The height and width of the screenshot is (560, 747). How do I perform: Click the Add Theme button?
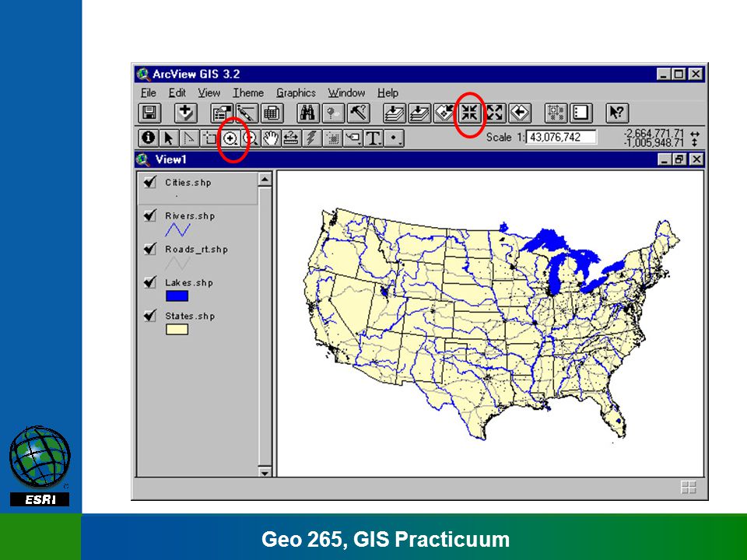185,114
